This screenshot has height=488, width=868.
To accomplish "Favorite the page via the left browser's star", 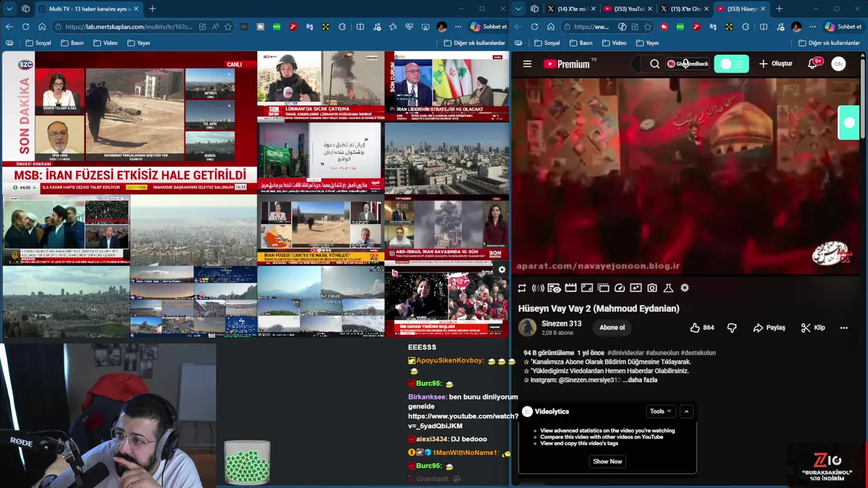I will [228, 26].
